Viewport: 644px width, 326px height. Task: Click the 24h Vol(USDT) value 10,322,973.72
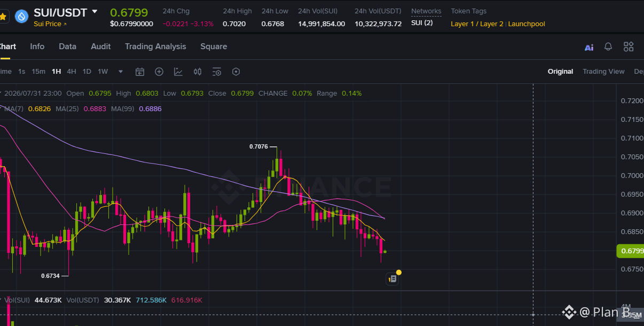[378, 24]
